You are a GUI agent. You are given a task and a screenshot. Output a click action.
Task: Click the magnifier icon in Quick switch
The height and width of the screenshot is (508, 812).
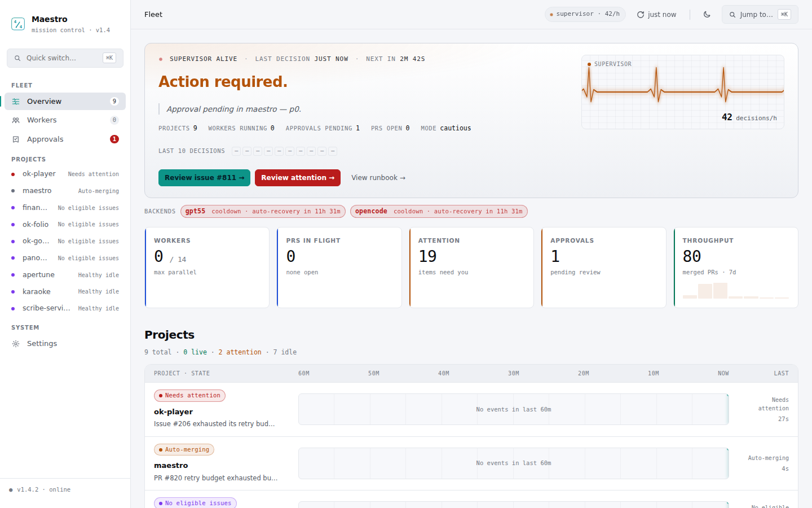tap(17, 58)
